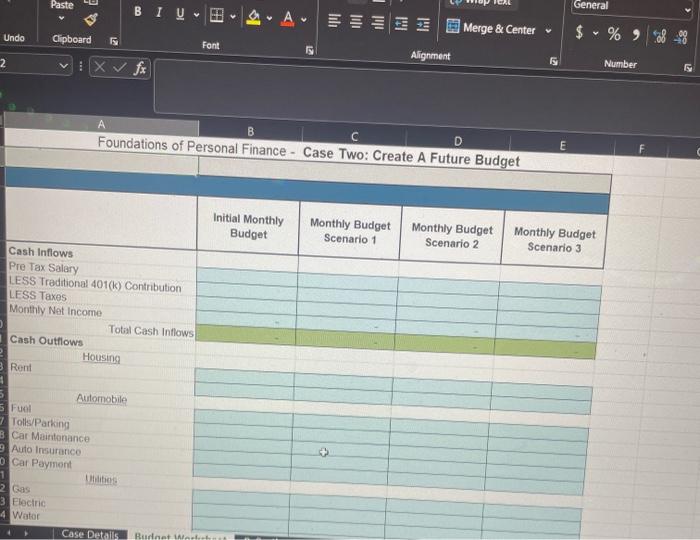This screenshot has width=700, height=540.
Task: Toggle Italic formatting
Action: pyautogui.click(x=158, y=12)
